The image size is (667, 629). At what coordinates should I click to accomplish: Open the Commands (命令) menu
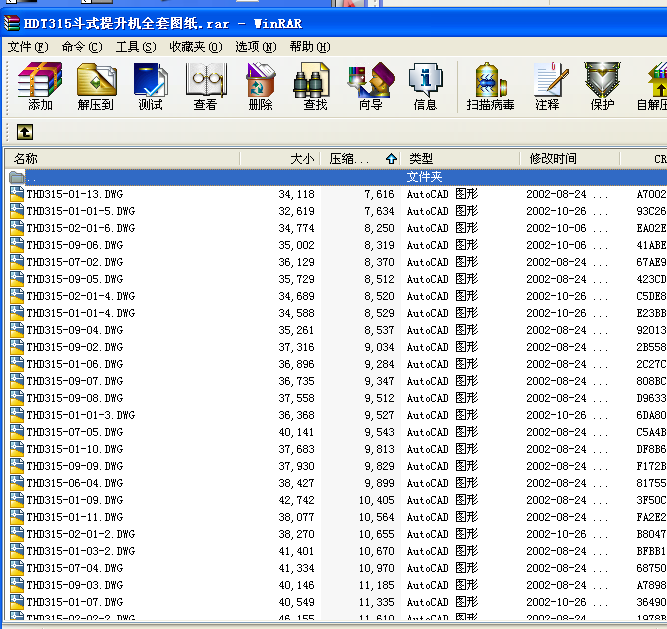point(82,47)
